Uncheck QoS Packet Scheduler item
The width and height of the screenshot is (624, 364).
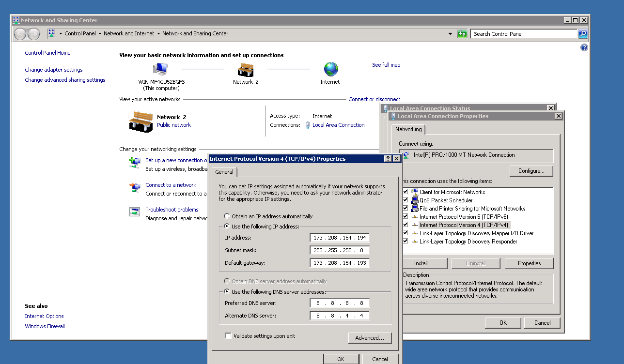pyautogui.click(x=406, y=200)
